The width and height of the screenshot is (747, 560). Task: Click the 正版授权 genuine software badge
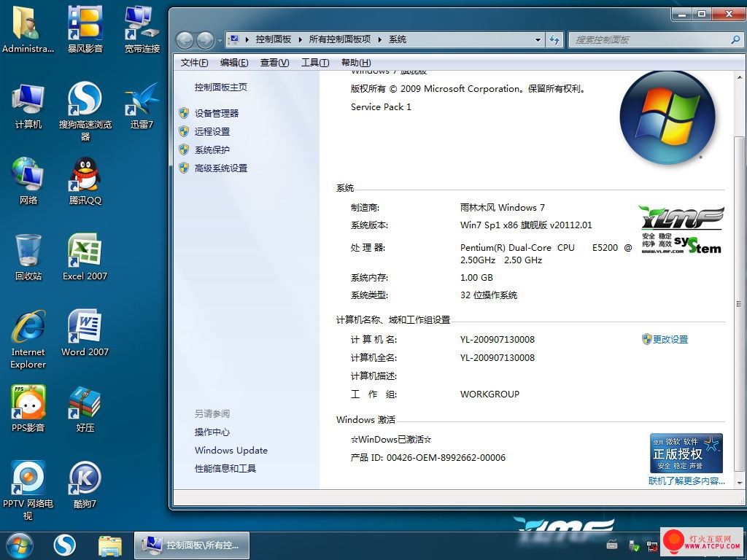click(686, 453)
